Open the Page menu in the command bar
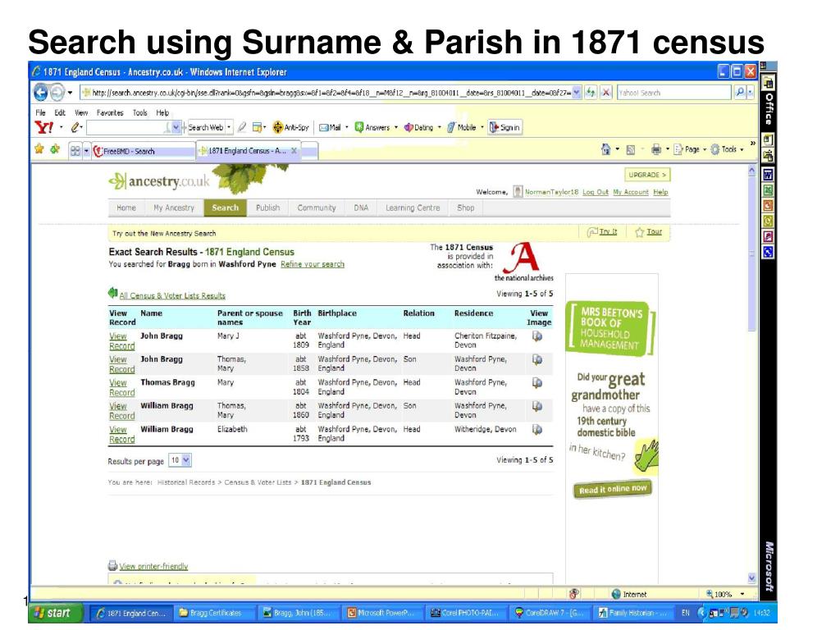840x630 pixels. [x=690, y=149]
